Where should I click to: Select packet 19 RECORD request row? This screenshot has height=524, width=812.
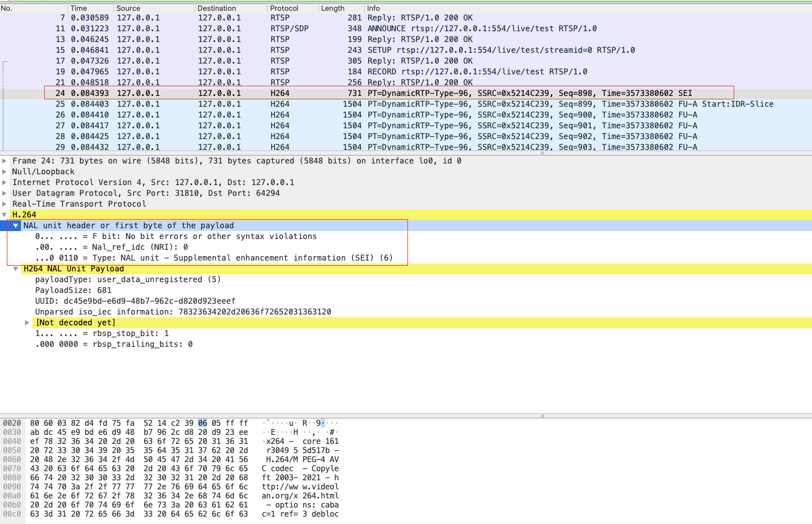pos(406,72)
